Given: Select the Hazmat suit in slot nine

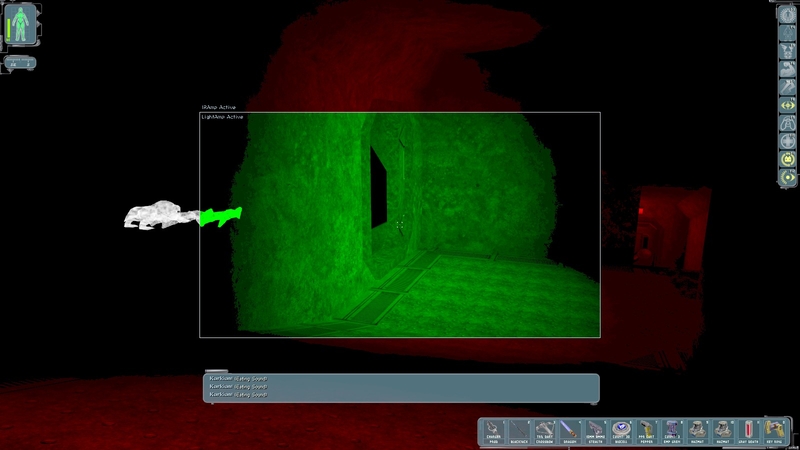Looking at the screenshot, I should tap(697, 432).
